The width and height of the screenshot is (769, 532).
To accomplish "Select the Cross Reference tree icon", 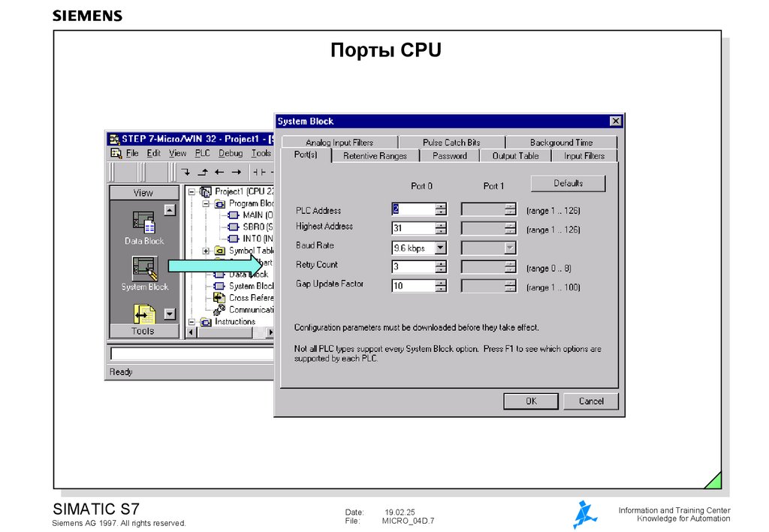I will (x=219, y=298).
